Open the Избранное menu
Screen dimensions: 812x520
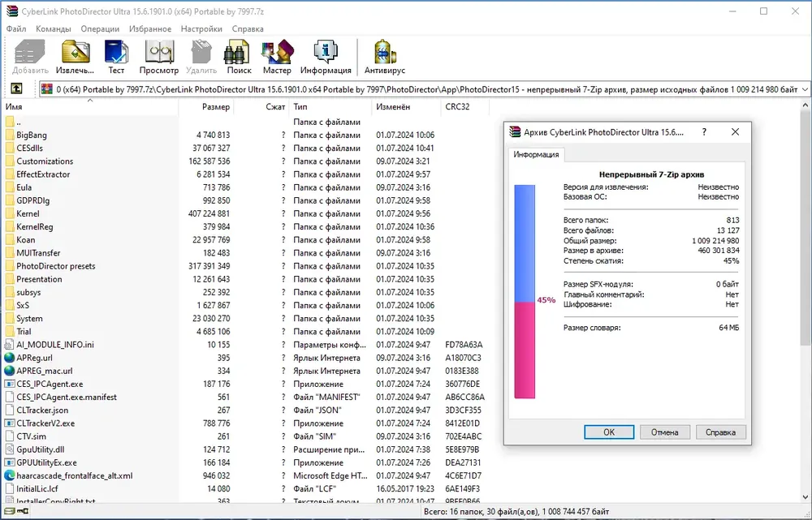(x=149, y=28)
